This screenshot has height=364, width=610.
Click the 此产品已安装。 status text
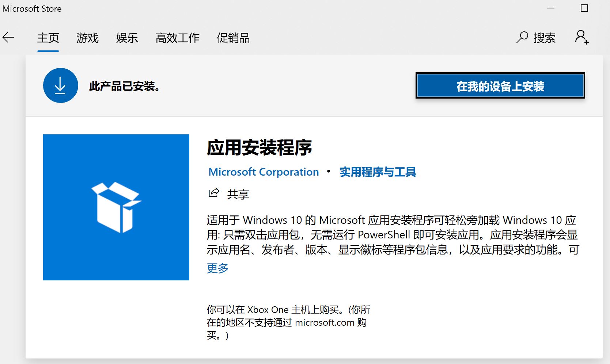click(x=125, y=86)
